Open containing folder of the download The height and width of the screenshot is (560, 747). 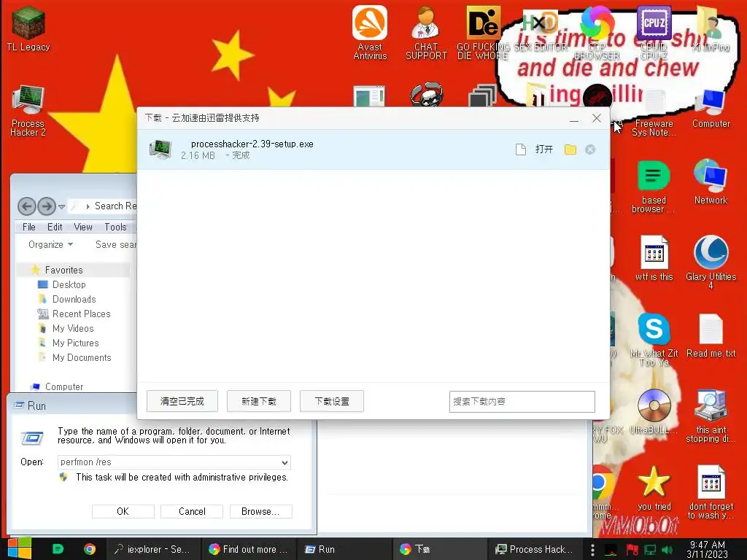570,149
